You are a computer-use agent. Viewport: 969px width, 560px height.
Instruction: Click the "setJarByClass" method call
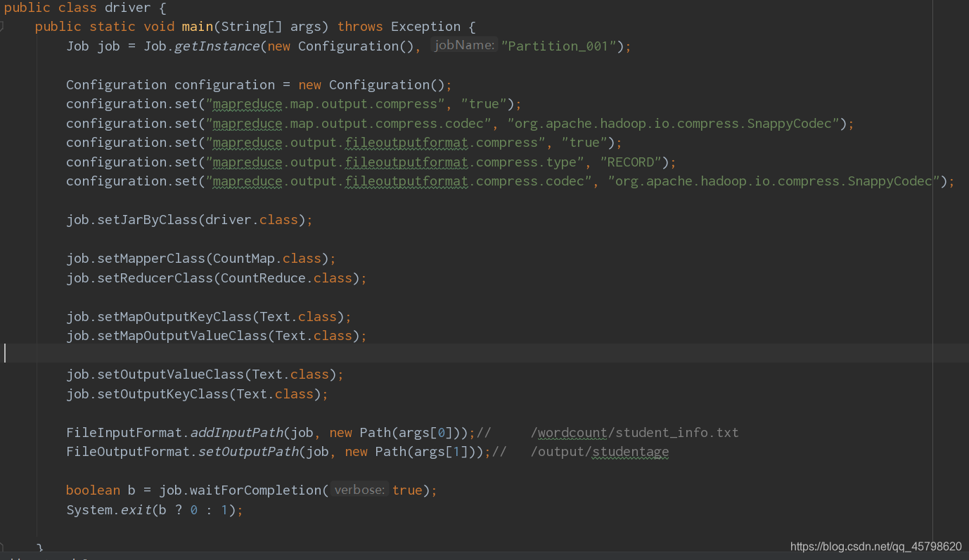pos(148,220)
